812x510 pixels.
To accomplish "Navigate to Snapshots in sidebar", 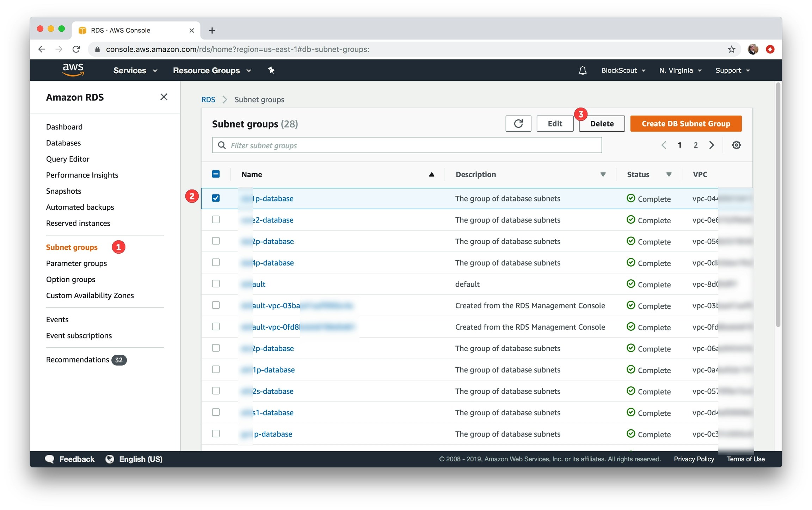I will pyautogui.click(x=63, y=191).
